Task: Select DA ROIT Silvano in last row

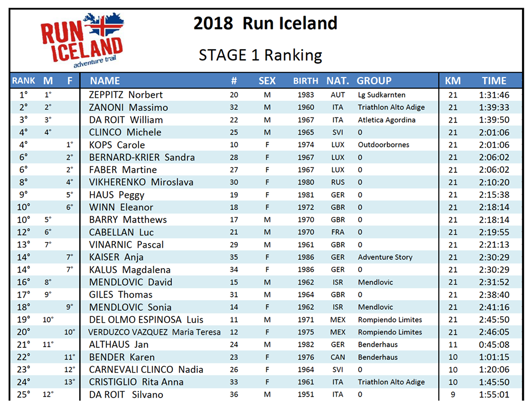Action: click(x=126, y=394)
